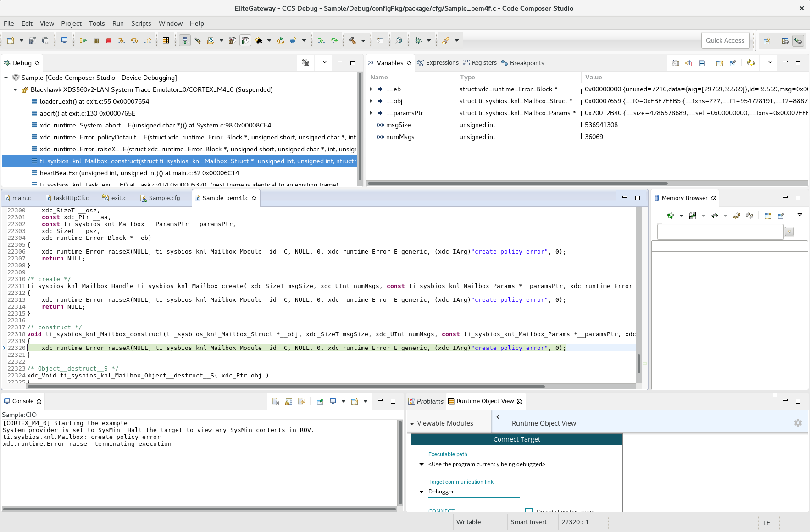Click the Memory Browser address input field

720,232
